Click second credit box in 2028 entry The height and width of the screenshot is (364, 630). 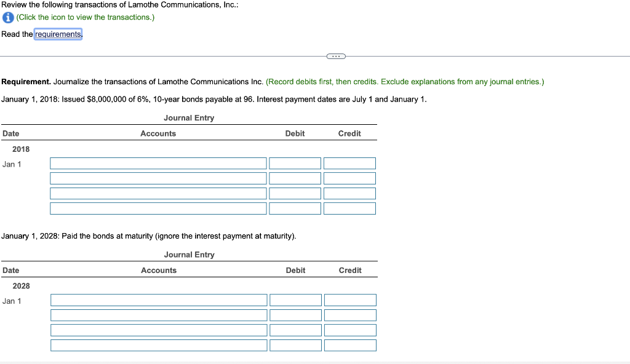pyautogui.click(x=350, y=315)
